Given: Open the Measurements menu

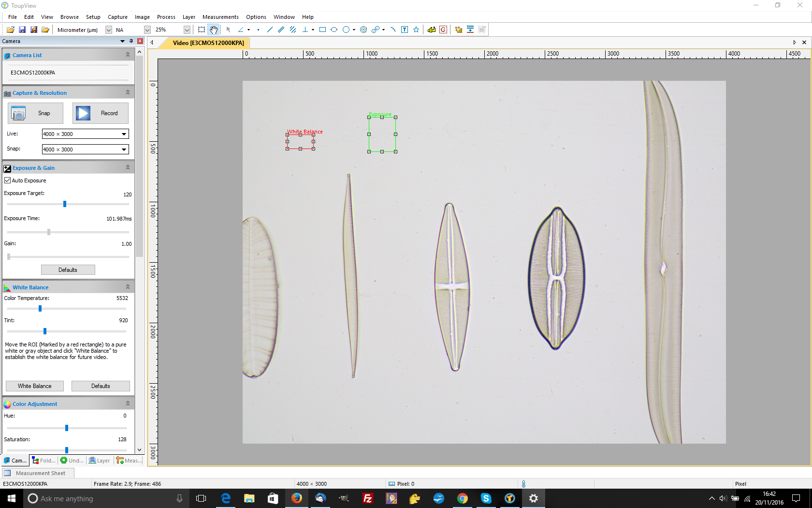Looking at the screenshot, I should [220, 17].
